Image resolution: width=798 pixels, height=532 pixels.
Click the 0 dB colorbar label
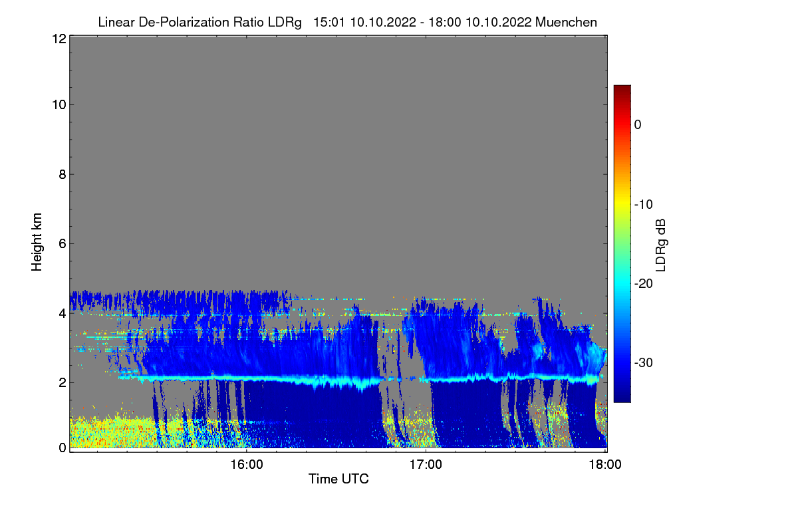[638, 124]
